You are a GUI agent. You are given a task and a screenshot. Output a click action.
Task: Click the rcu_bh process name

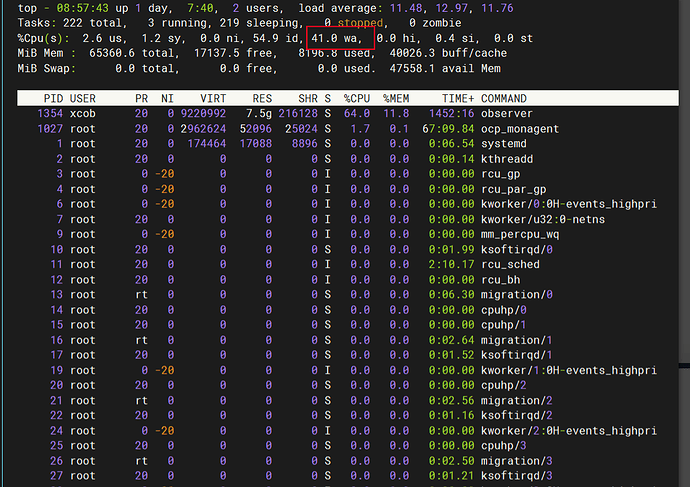(x=500, y=280)
